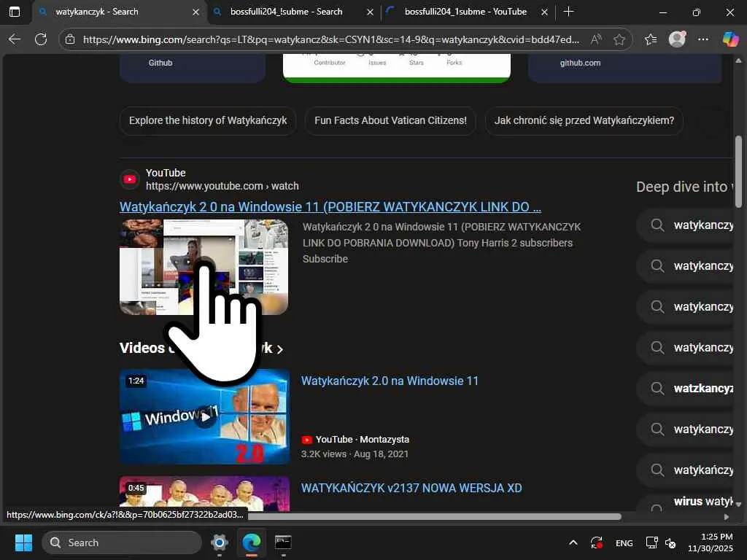Click search icon beside 'watzkancyz' suggestion

click(x=657, y=389)
